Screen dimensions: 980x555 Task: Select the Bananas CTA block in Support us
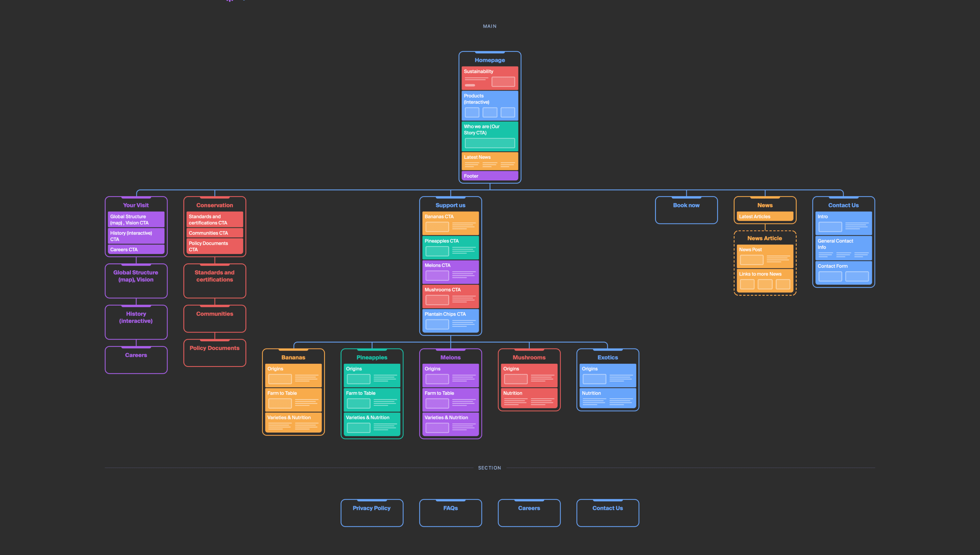(450, 223)
